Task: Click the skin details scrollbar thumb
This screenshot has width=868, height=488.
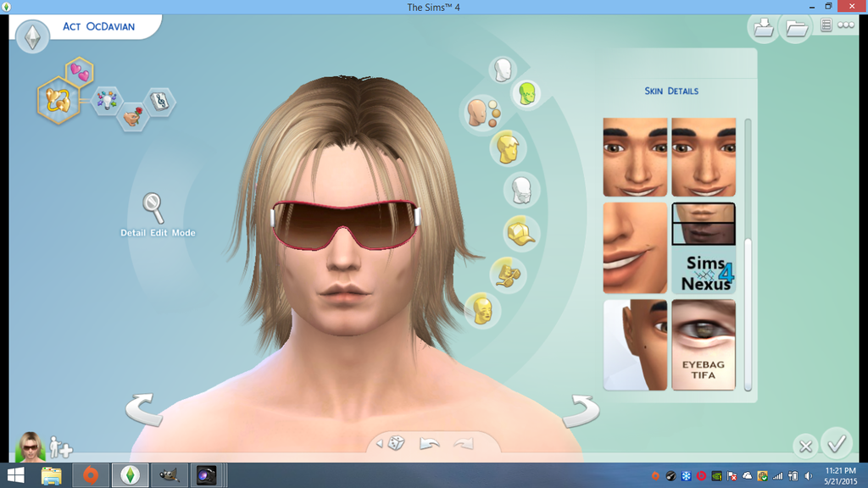Action: 748,313
